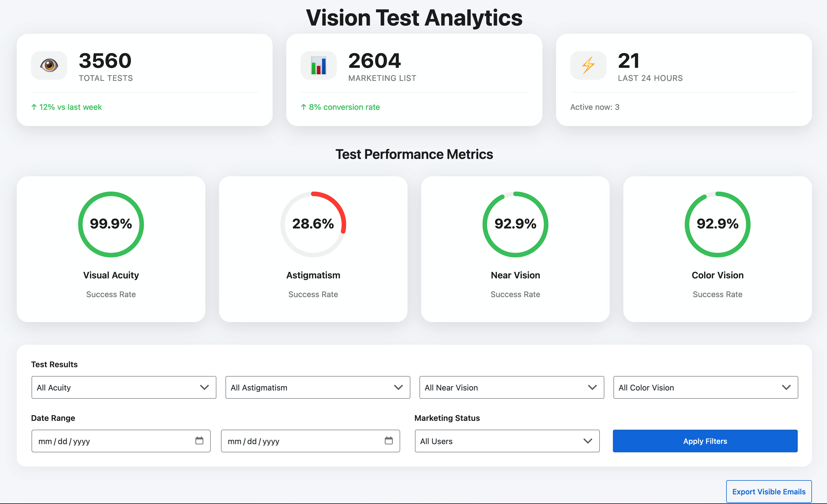Expand the All Acuity dropdown
827x504 pixels.
tap(124, 387)
